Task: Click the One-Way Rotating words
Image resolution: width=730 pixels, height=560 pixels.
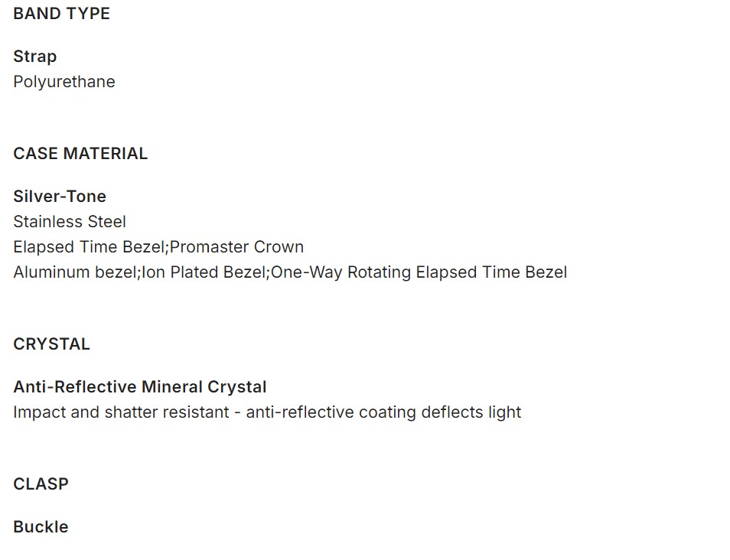Action: tap(341, 272)
